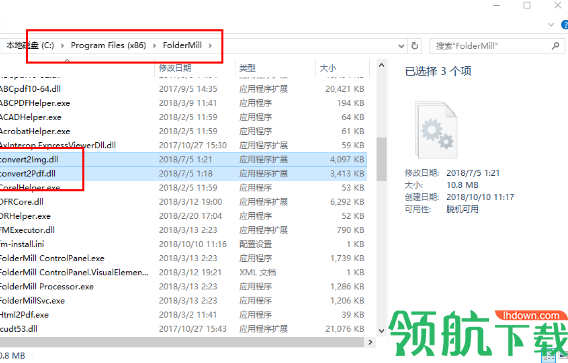Click 创建日期 value 2018/10/10 11:17

480,197
